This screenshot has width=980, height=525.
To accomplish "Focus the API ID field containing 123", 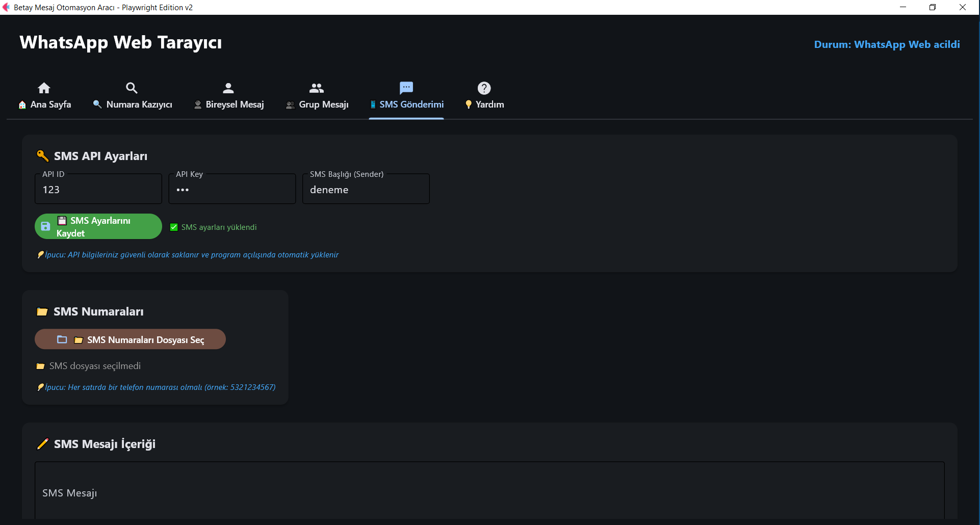I will click(x=98, y=189).
